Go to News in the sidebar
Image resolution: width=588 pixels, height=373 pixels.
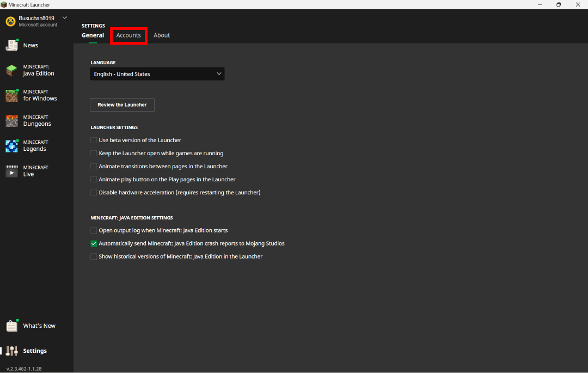point(30,45)
